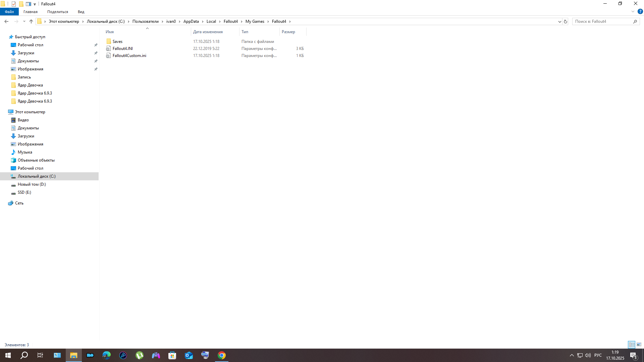Image resolution: width=644 pixels, height=362 pixels.
Task: Select the Saves folder
Action: click(117, 42)
